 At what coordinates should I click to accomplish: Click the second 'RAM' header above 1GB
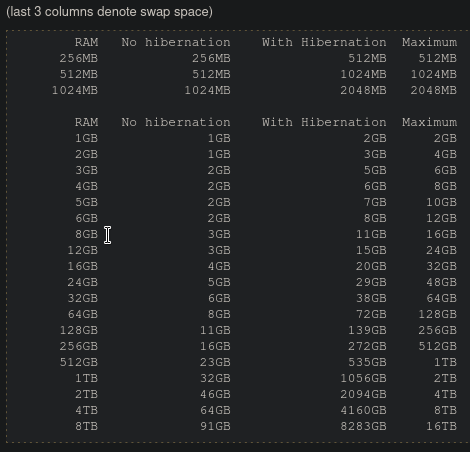click(86, 122)
